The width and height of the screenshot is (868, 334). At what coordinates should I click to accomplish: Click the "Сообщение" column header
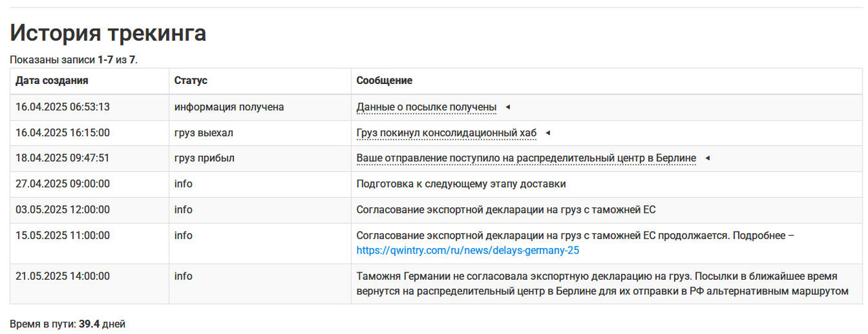click(384, 81)
